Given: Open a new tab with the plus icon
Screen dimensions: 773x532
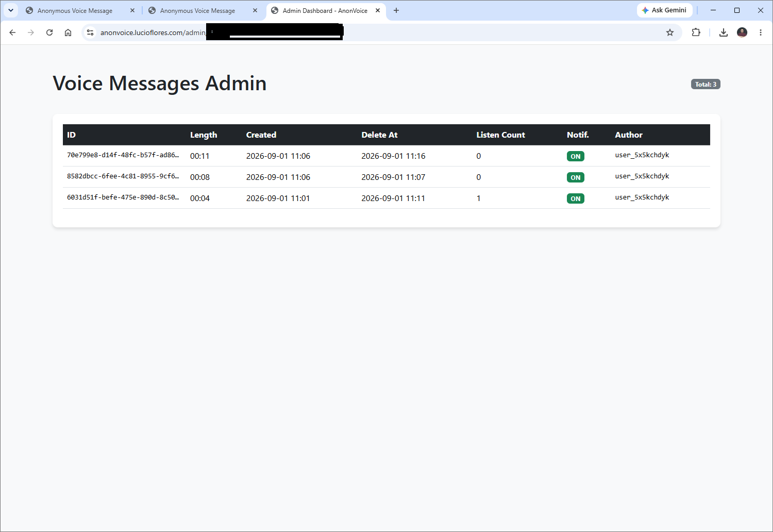Looking at the screenshot, I should [396, 10].
